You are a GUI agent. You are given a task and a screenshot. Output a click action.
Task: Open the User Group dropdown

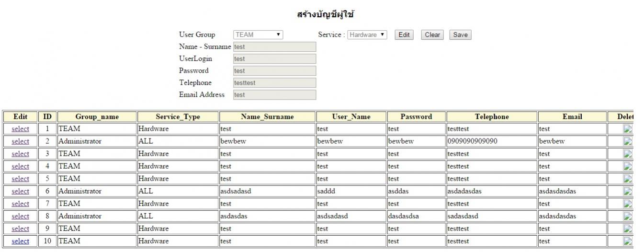[258, 34]
